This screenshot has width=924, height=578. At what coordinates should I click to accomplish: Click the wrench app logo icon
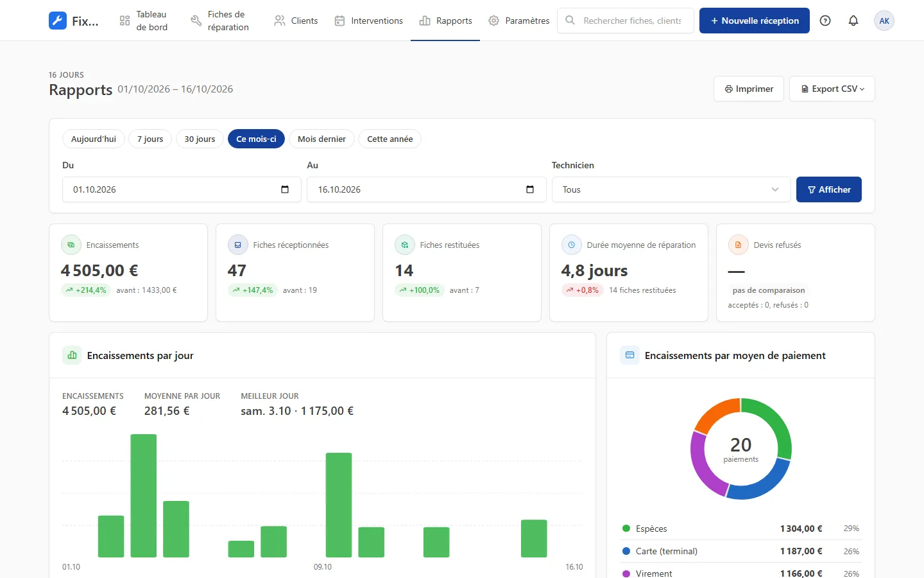pos(58,21)
